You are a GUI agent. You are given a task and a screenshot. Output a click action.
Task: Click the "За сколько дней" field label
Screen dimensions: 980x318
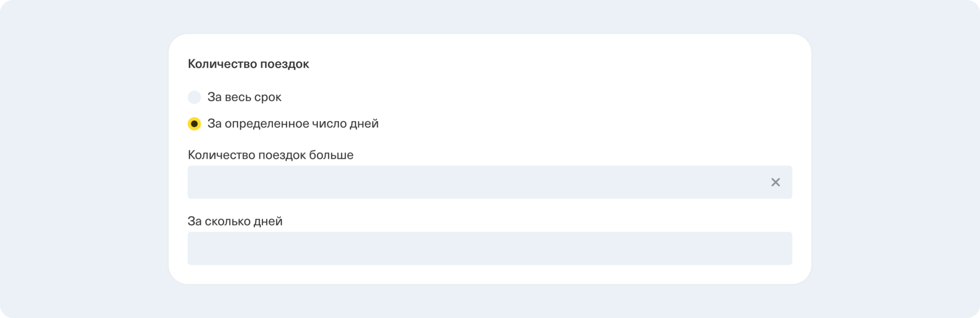click(x=235, y=221)
